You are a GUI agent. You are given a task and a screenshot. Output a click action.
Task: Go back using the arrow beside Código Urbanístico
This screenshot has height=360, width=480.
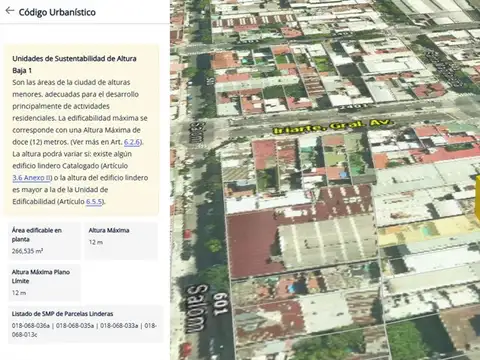(x=10, y=11)
